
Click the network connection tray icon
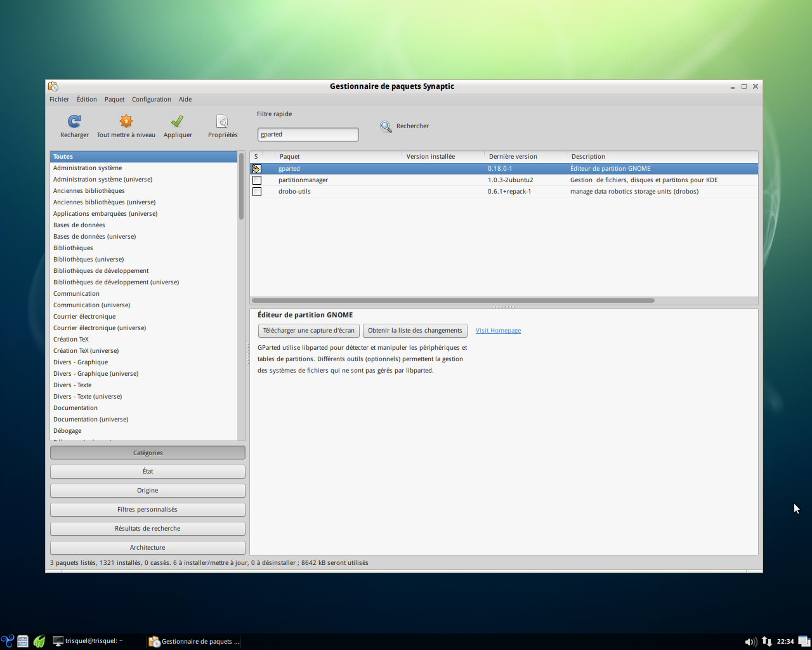coord(766,641)
